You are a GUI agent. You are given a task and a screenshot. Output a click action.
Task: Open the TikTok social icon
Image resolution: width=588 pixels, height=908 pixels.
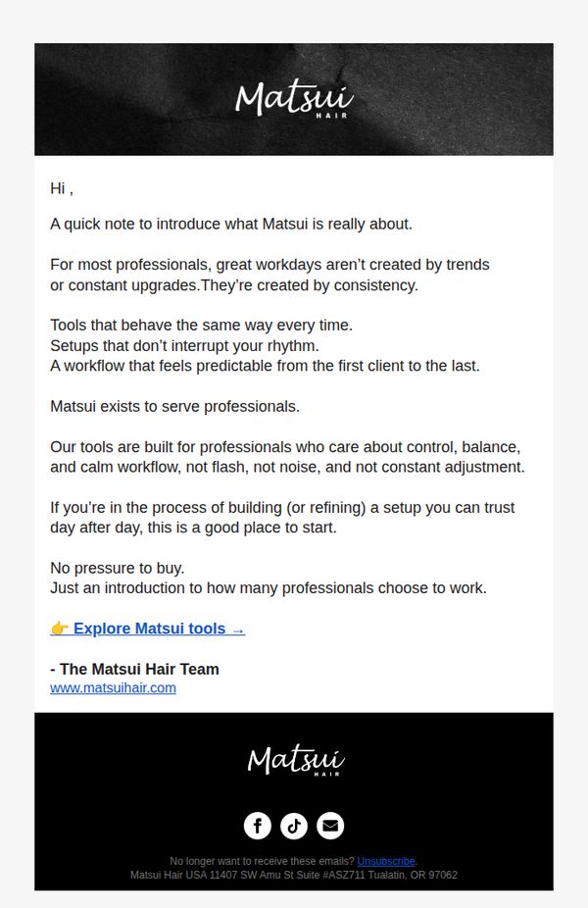(x=294, y=826)
